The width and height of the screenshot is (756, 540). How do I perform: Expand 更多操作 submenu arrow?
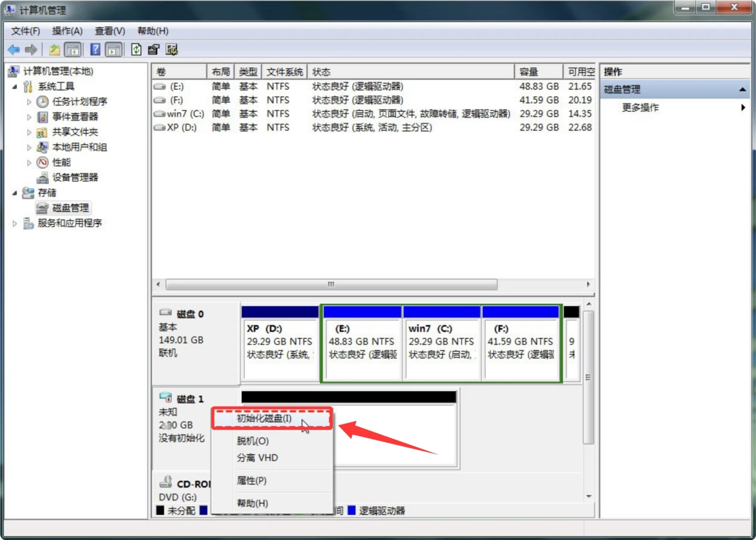click(743, 108)
